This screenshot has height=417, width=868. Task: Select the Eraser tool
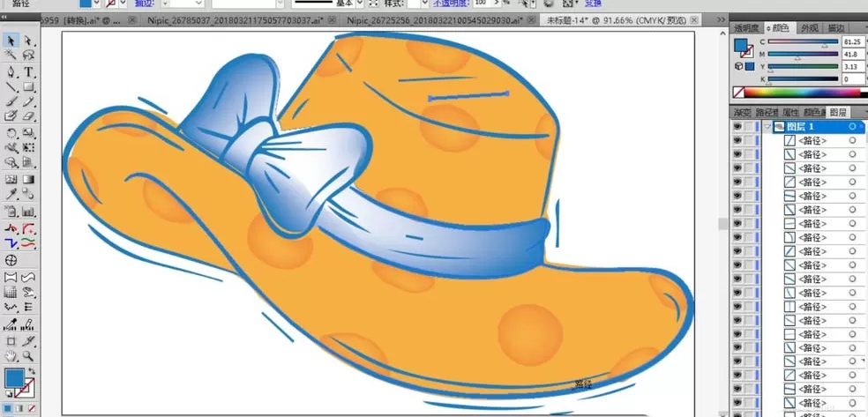pyautogui.click(x=29, y=115)
